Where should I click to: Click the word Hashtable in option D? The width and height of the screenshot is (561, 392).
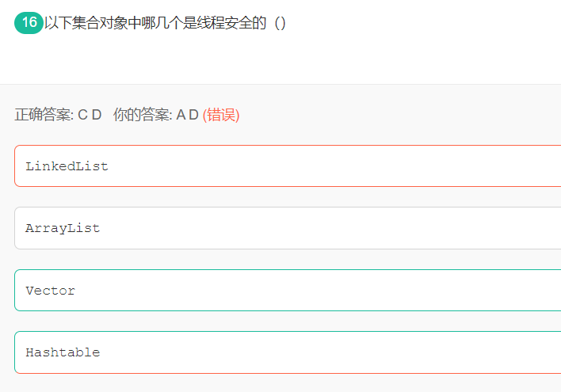click(x=63, y=352)
